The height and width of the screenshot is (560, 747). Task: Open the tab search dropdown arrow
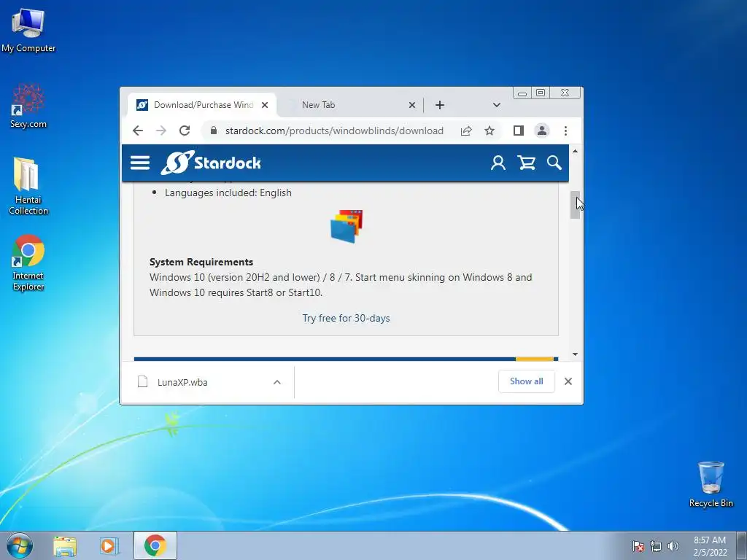click(496, 105)
